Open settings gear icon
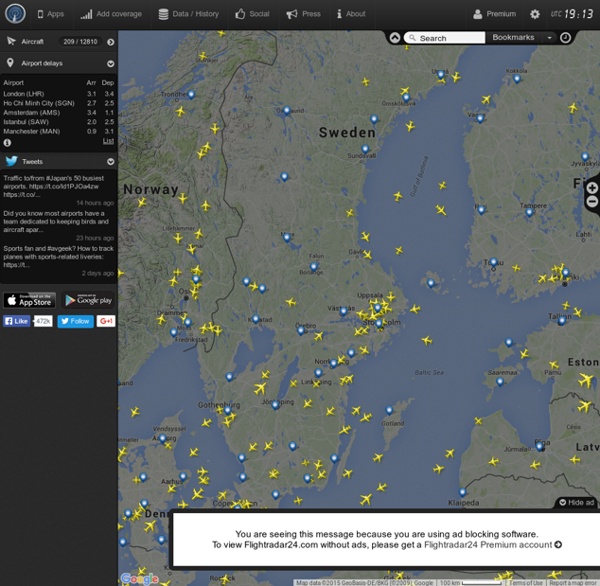The image size is (600, 586). pyautogui.click(x=535, y=14)
